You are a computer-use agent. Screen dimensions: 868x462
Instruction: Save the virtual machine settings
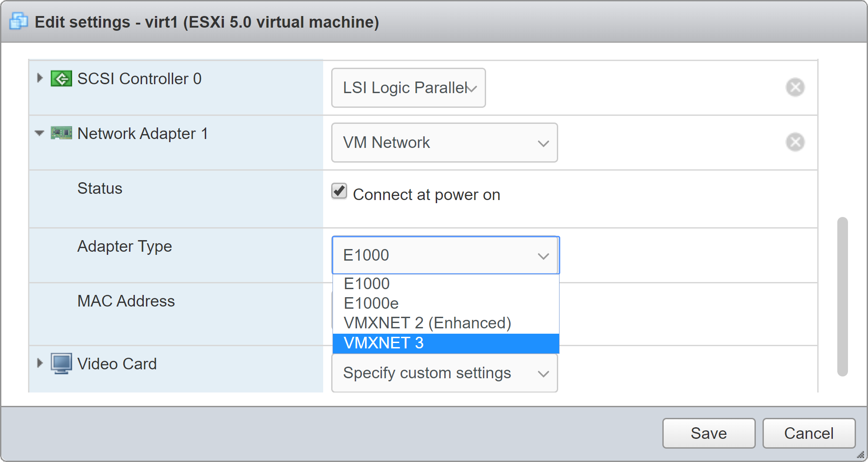tap(708, 433)
